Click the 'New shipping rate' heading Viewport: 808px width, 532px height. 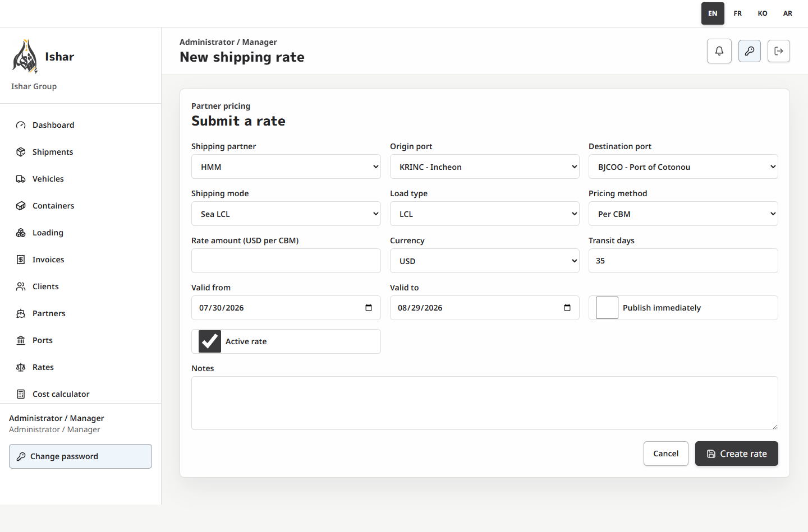[x=242, y=57]
